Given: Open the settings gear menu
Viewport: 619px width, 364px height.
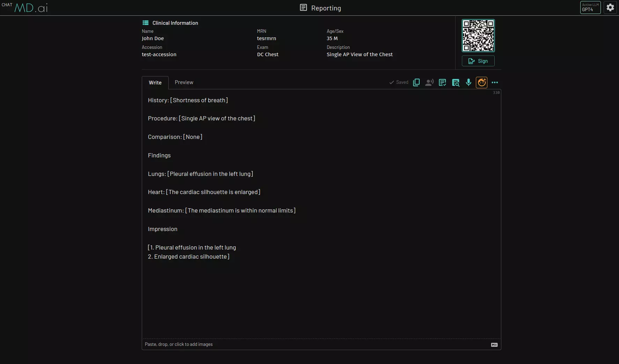Looking at the screenshot, I should click(x=610, y=7).
